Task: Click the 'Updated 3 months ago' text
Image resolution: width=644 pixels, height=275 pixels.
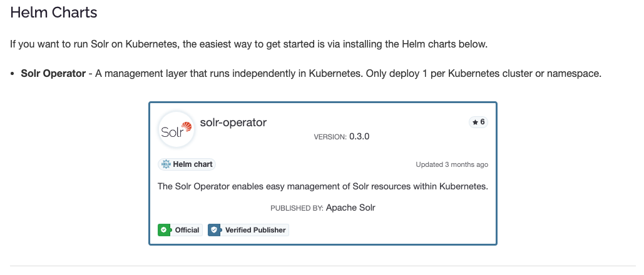Action: (452, 165)
